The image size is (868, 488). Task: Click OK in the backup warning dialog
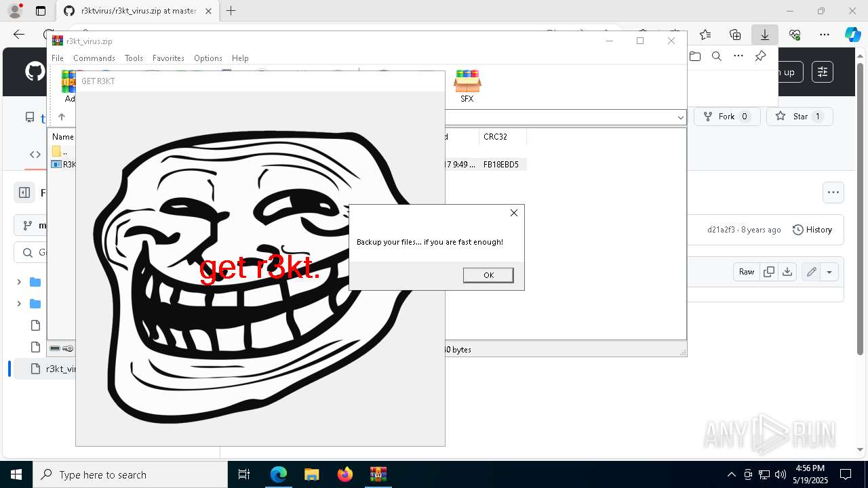(488, 275)
